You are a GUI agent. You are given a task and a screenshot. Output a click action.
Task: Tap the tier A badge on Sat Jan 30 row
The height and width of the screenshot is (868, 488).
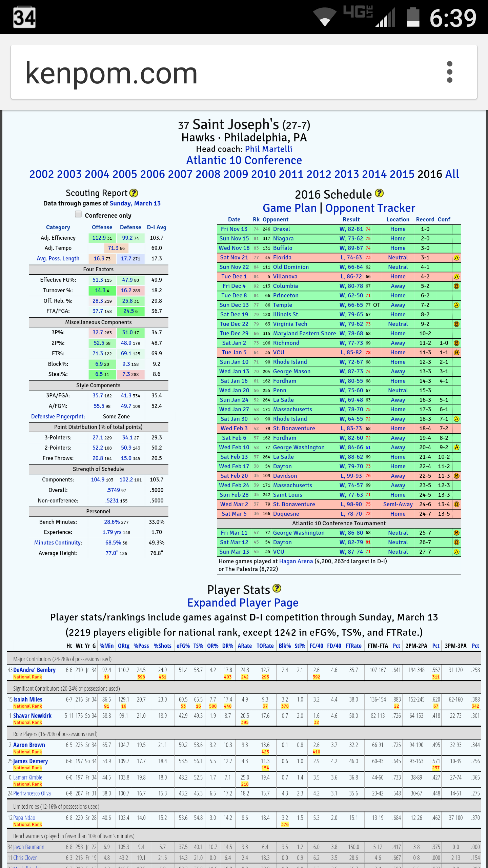456,419
